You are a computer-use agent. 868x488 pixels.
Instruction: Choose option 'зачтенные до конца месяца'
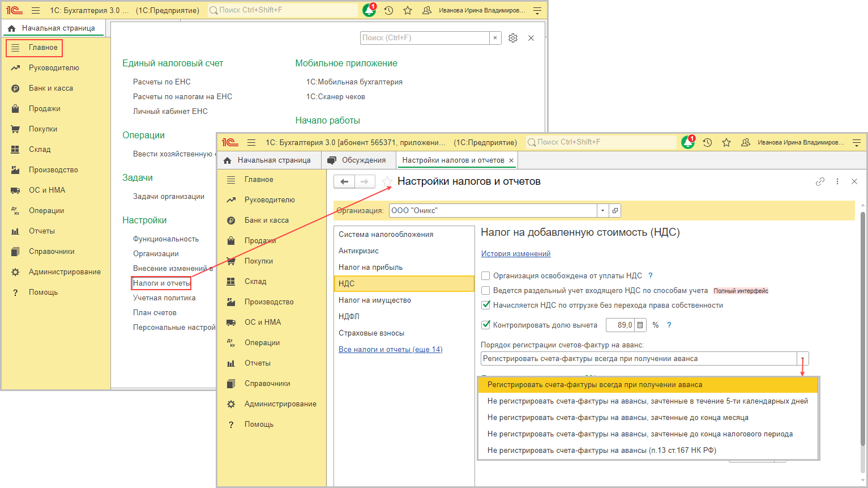pyautogui.click(x=648, y=418)
